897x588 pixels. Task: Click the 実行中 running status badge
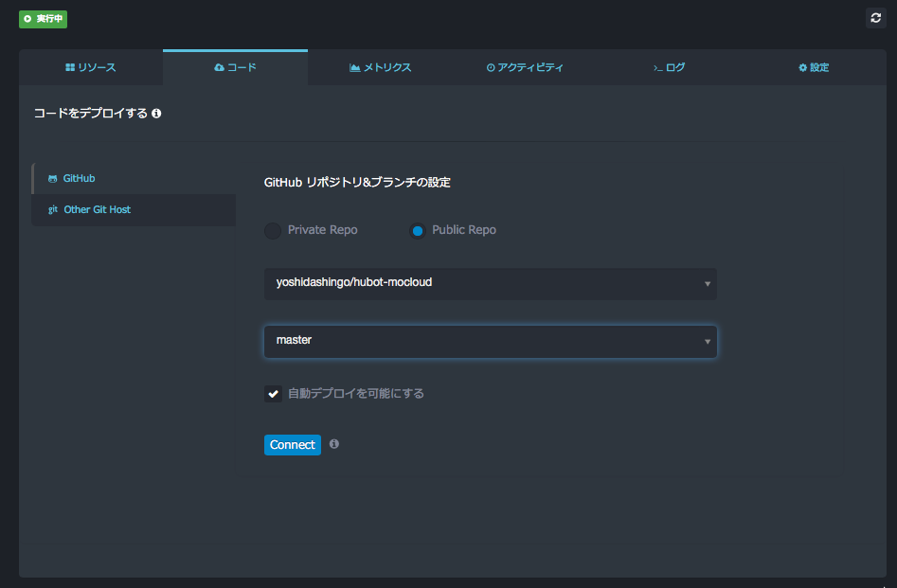43,19
